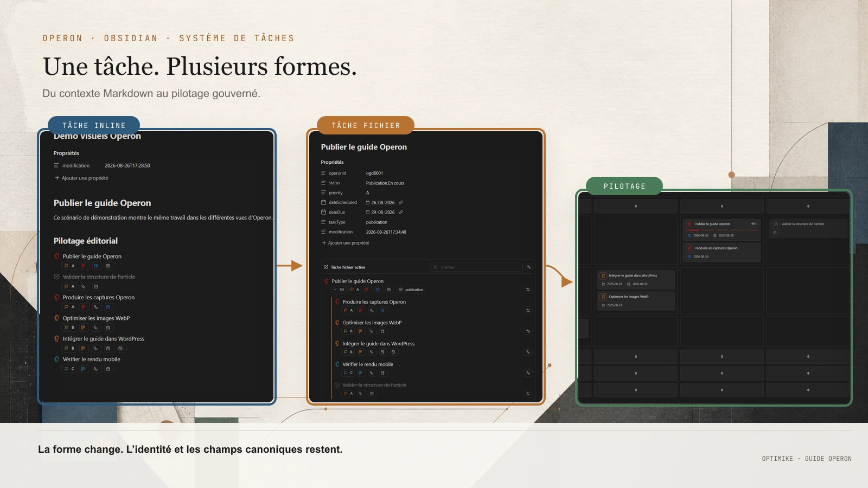The width and height of the screenshot is (868, 488).
Task: Open the priority C chip under inline Vérifier le rendu mobile
Action: [x=69, y=369]
